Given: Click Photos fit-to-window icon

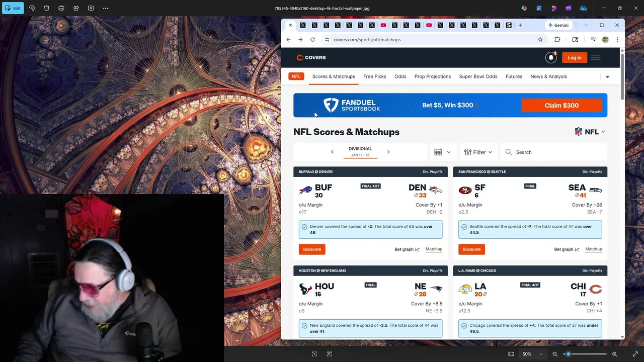Looking at the screenshot, I should tap(511, 354).
